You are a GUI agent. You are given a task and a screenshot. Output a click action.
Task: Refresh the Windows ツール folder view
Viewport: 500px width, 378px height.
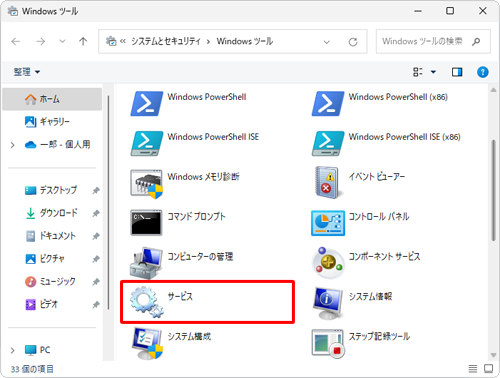[x=353, y=42]
